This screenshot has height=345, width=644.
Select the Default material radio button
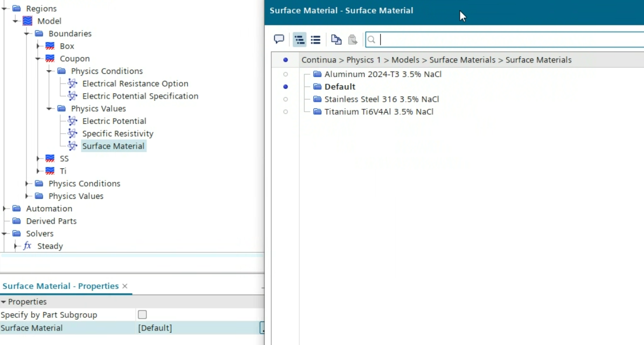pos(285,87)
